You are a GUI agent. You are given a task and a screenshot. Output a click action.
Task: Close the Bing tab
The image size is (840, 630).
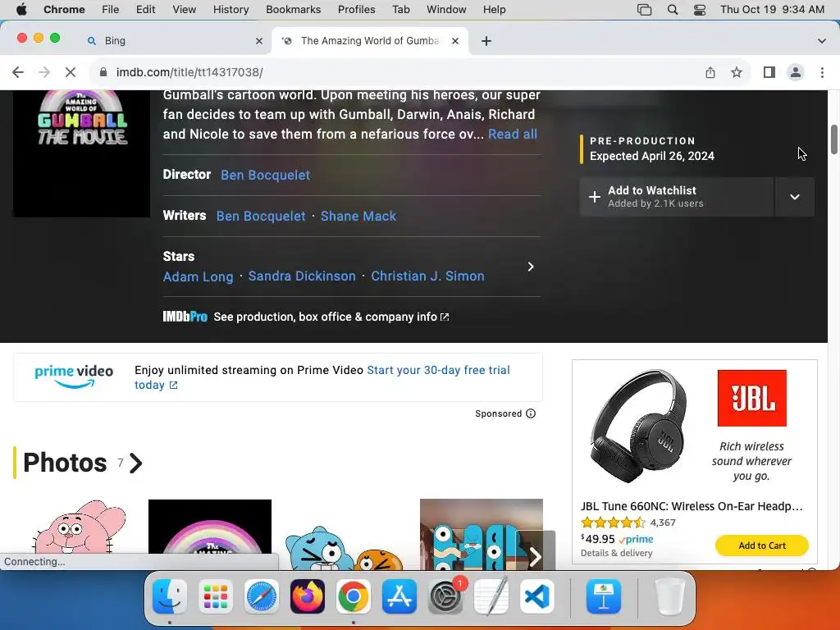coord(259,41)
